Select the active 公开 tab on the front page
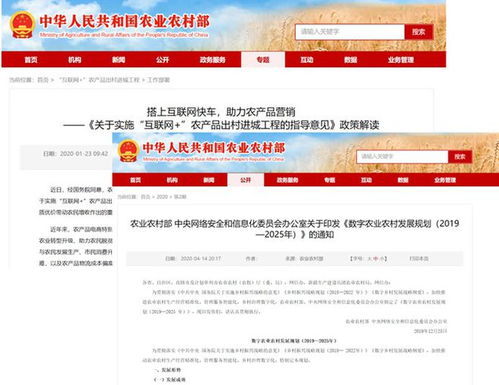 coord(246,180)
